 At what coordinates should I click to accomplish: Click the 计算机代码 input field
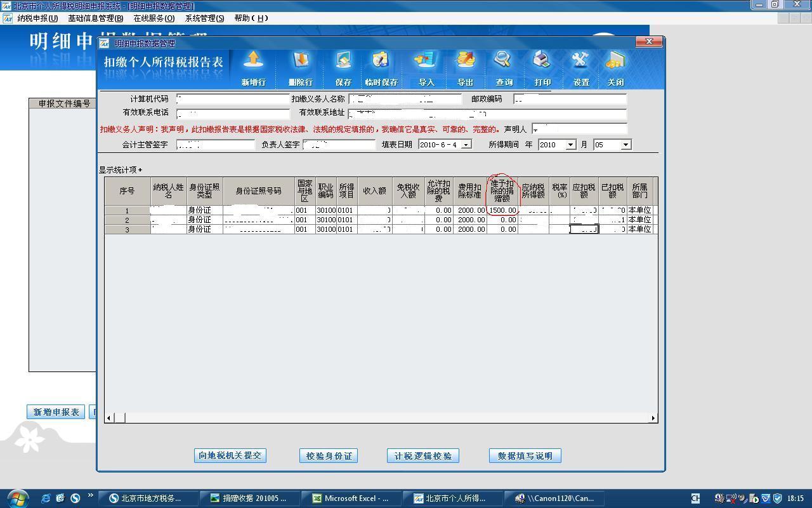pos(233,99)
